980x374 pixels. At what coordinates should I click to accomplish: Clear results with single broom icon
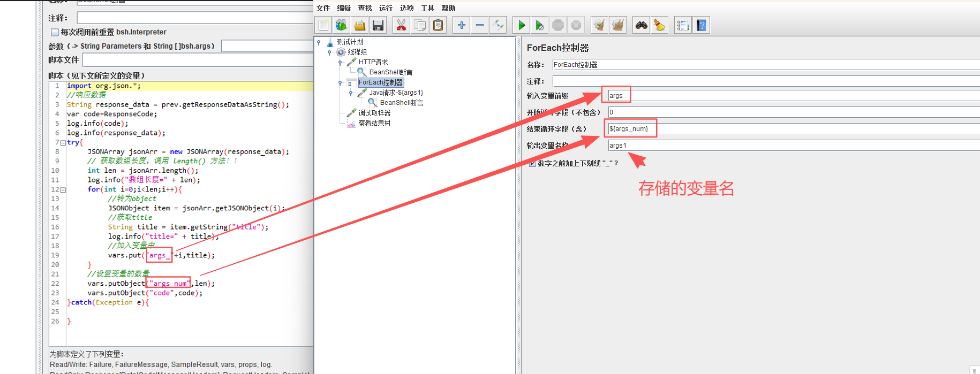pyautogui.click(x=599, y=25)
